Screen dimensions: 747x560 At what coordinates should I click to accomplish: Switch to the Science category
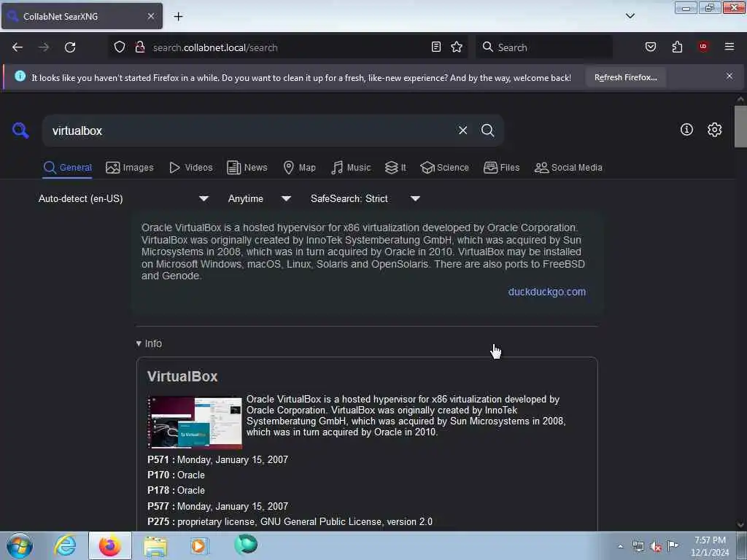coord(444,168)
